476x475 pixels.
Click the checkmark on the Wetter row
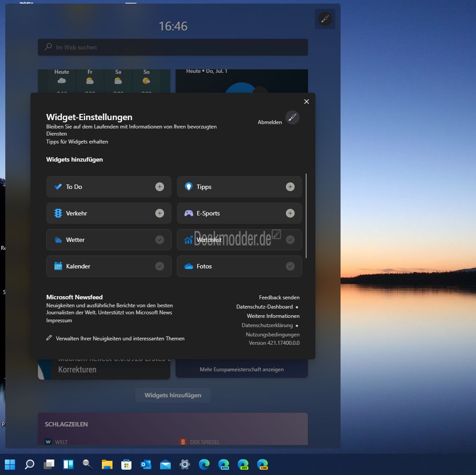point(160,240)
